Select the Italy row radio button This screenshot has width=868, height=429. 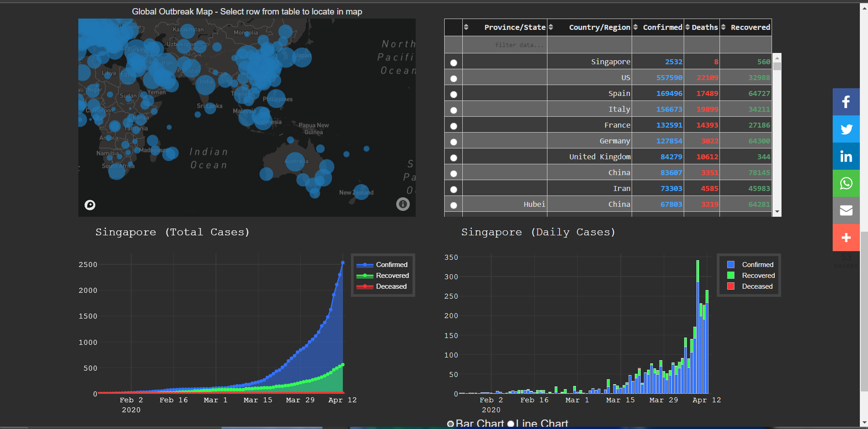click(453, 110)
